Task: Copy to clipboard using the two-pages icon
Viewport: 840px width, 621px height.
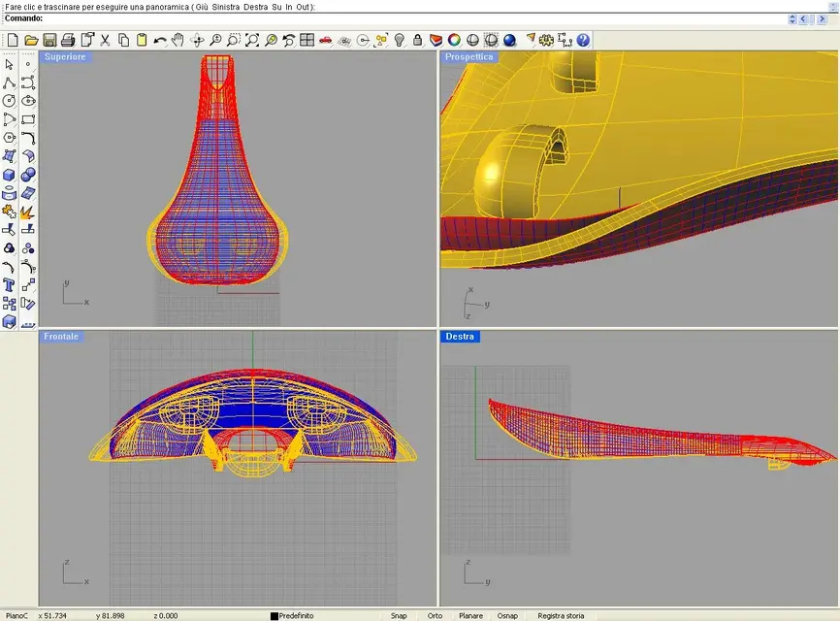Action: 124,40
